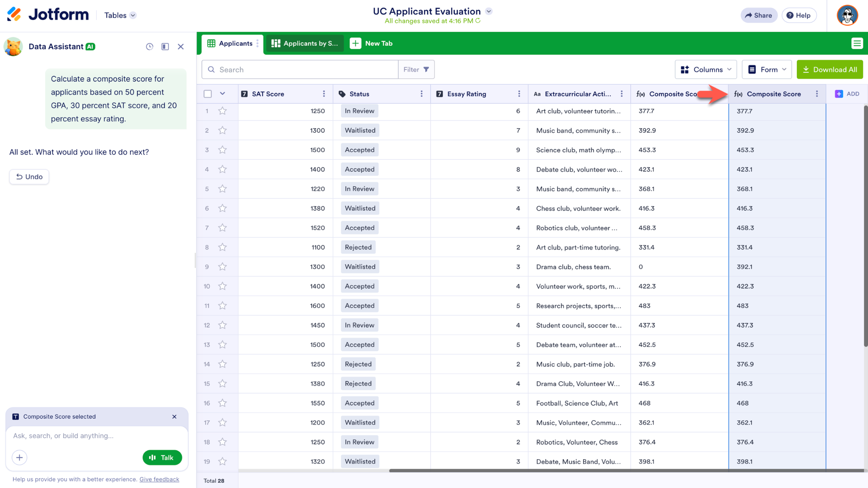The width and height of the screenshot is (868, 488).
Task: Dismiss the Composite Score selected chip
Action: [174, 417]
